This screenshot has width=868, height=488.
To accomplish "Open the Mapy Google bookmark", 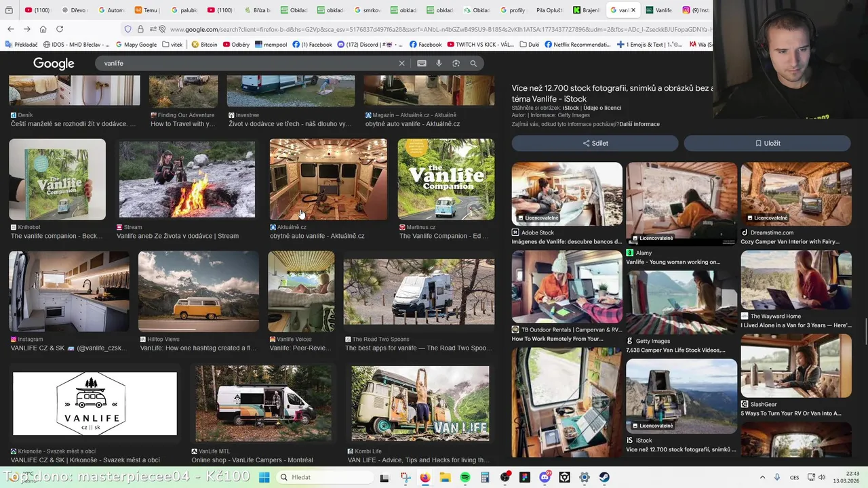I will point(136,45).
